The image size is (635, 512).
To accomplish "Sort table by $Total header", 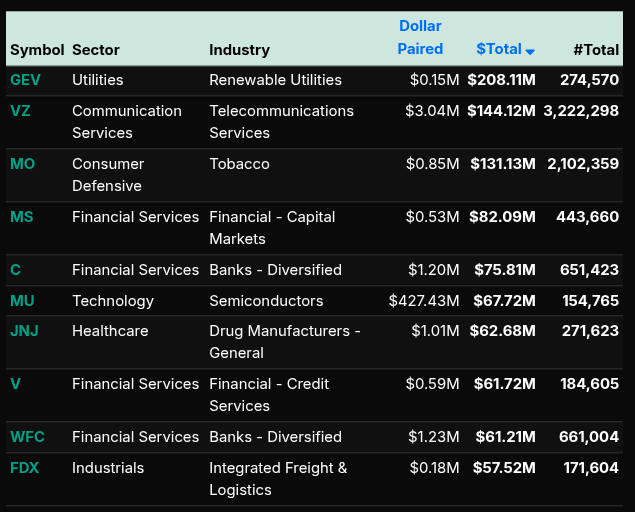I will pos(499,49).
